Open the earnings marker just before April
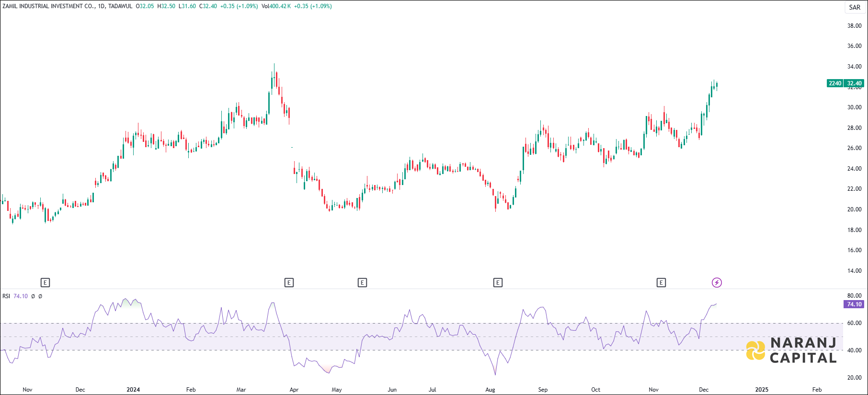 point(289,282)
